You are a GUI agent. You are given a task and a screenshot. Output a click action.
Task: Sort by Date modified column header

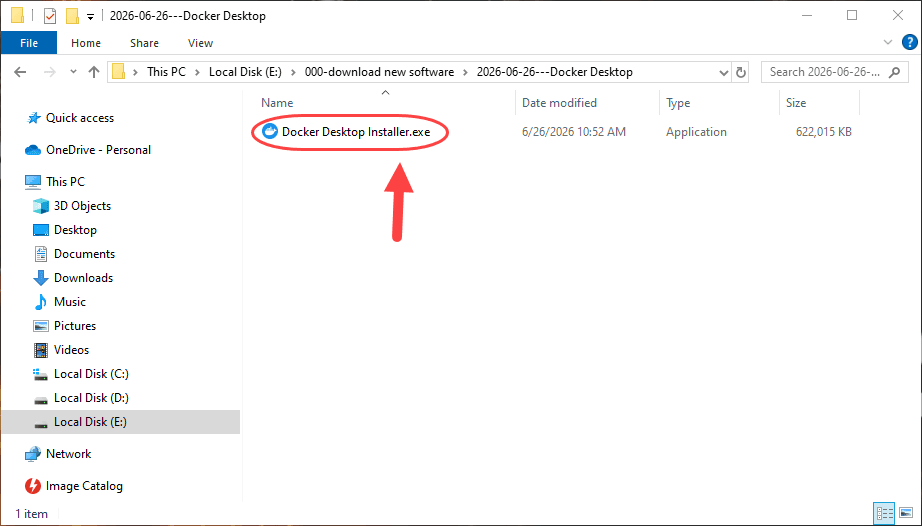(559, 103)
